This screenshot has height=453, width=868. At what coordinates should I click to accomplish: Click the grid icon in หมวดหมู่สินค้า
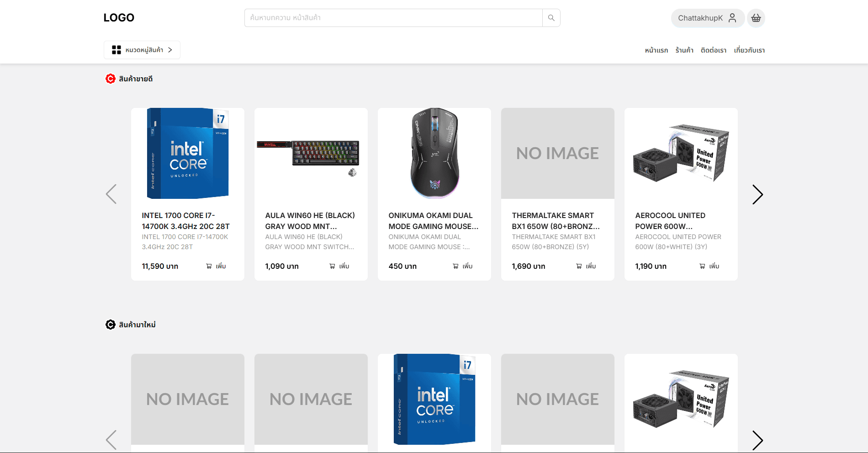pyautogui.click(x=116, y=50)
